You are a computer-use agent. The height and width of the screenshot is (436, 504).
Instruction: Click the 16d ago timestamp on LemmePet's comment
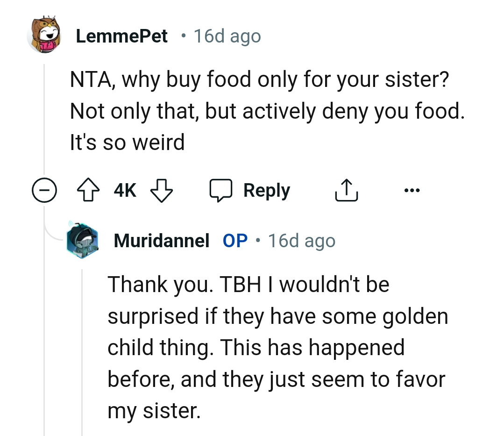click(x=227, y=36)
